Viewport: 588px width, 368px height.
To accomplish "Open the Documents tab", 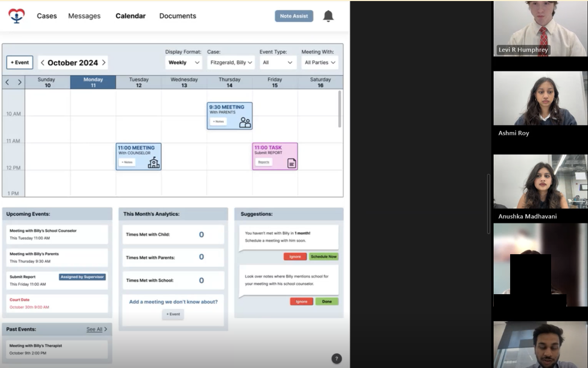I will coord(178,16).
